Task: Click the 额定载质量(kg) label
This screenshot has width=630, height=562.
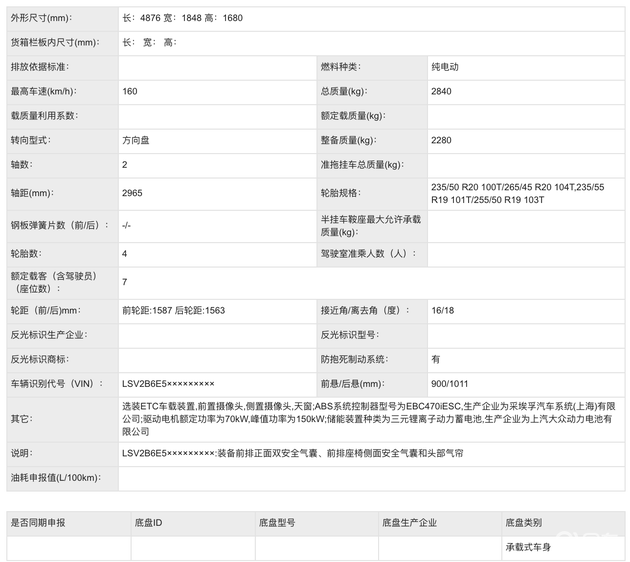Action: tap(353, 116)
